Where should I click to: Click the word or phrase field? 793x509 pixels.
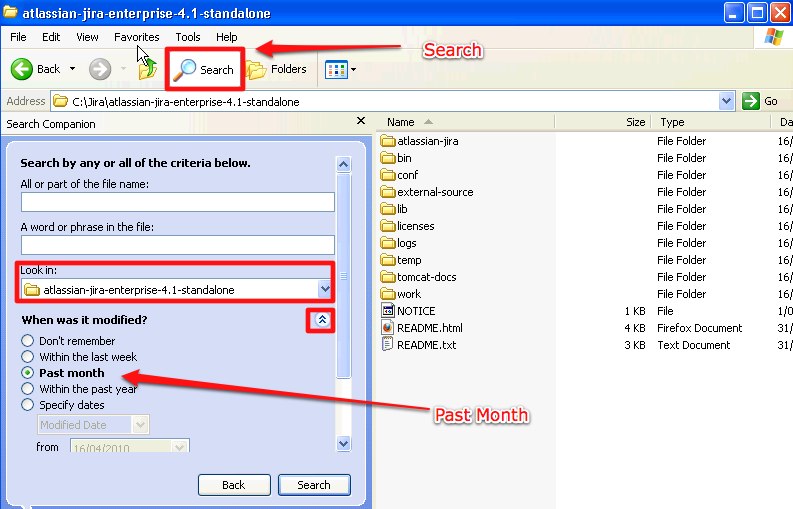point(178,245)
